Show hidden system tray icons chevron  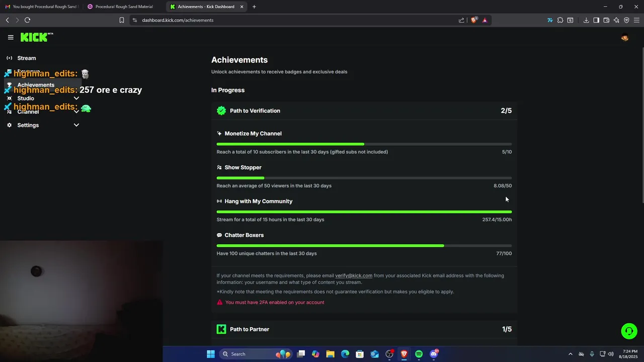[x=570, y=354]
